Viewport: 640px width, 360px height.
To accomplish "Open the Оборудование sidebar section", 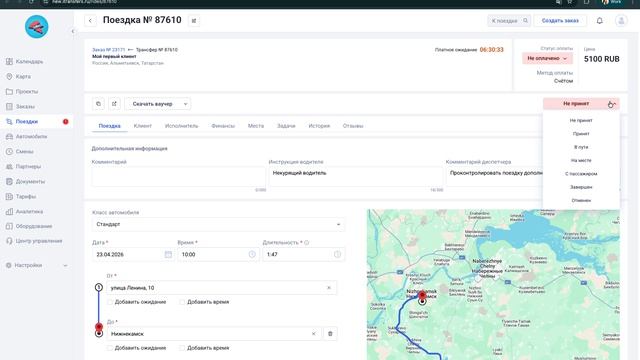I will [29, 226].
